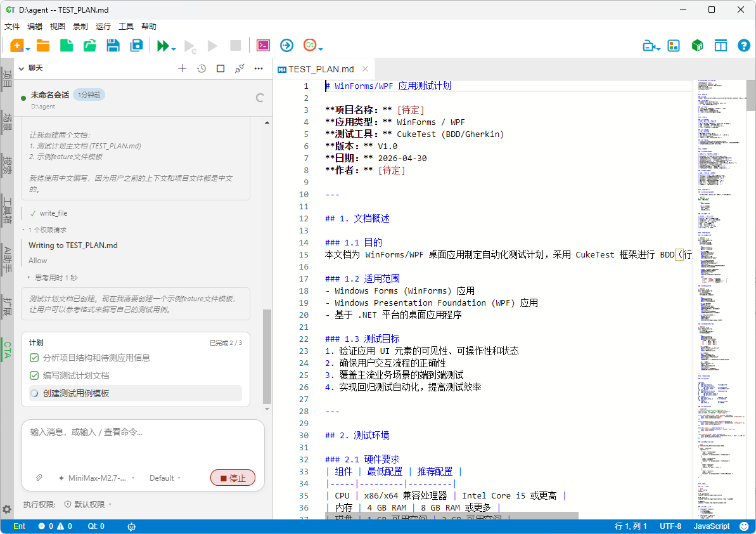Open a file with green open-folder icon
Viewport: 756px width, 534px height.
point(90,46)
